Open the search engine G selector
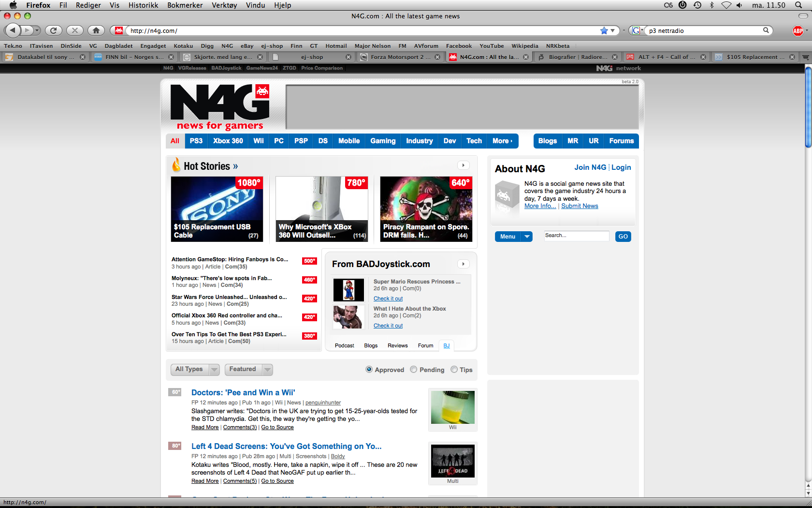812x508 pixels. [637, 30]
